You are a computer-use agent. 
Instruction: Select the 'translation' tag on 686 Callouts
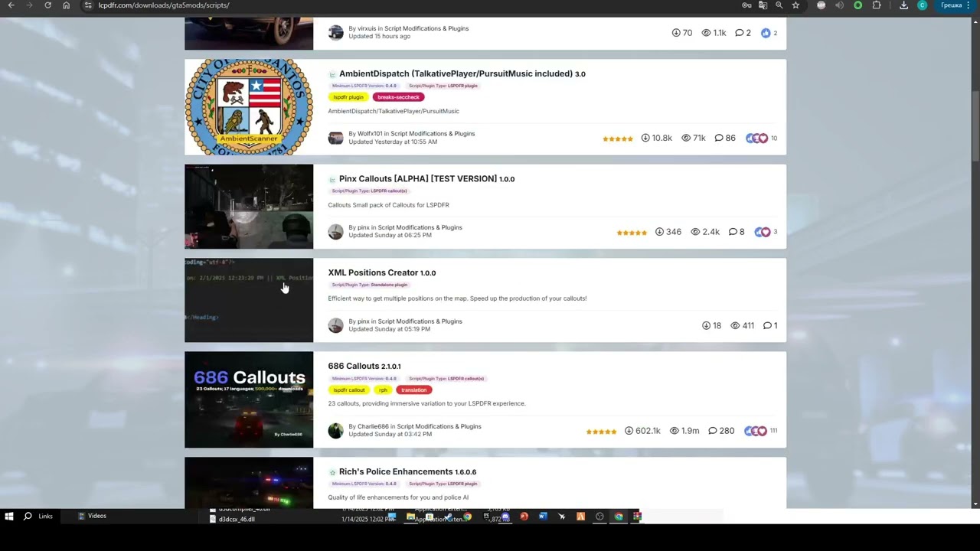[413, 390]
